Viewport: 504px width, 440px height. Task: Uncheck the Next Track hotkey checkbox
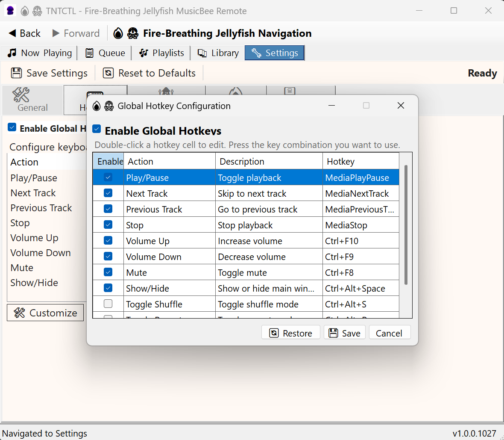pos(108,193)
